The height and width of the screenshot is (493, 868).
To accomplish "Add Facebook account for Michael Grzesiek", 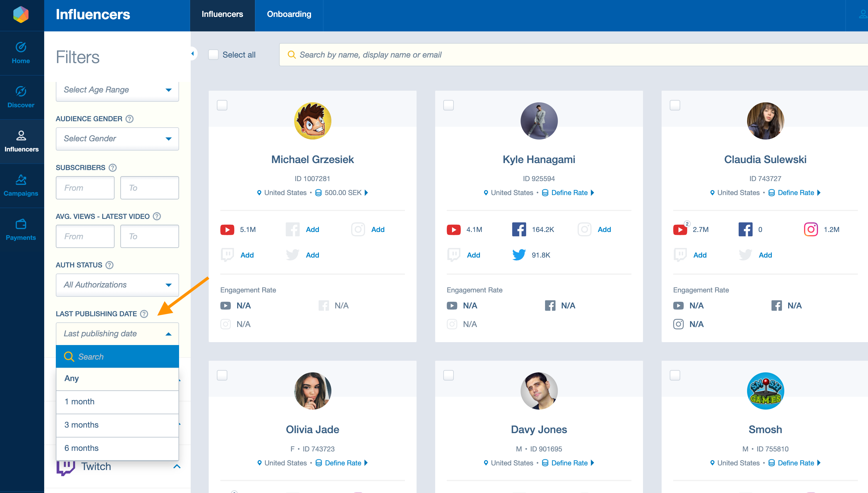I will [312, 230].
